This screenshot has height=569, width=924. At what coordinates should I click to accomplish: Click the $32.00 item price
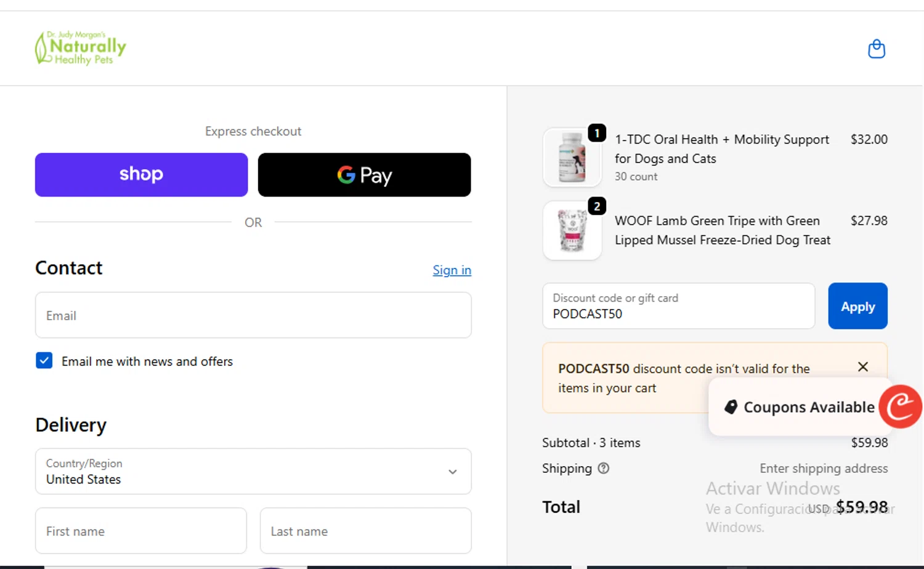pyautogui.click(x=869, y=139)
